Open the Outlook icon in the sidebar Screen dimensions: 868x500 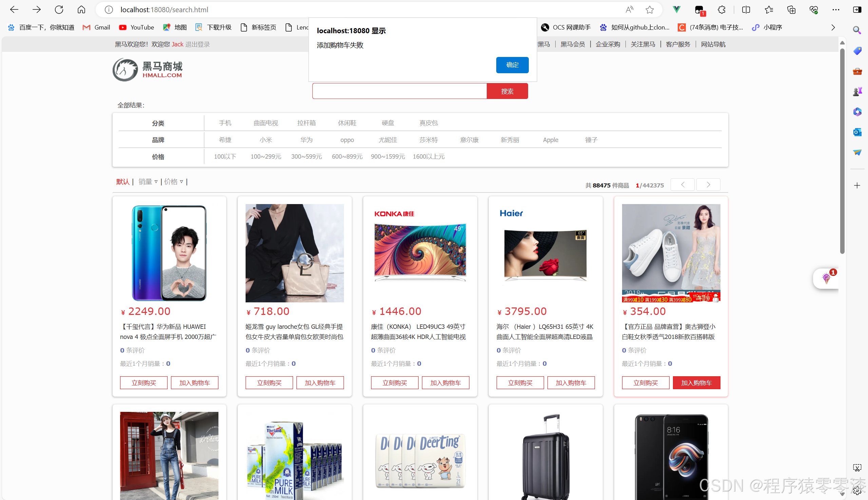[857, 132]
